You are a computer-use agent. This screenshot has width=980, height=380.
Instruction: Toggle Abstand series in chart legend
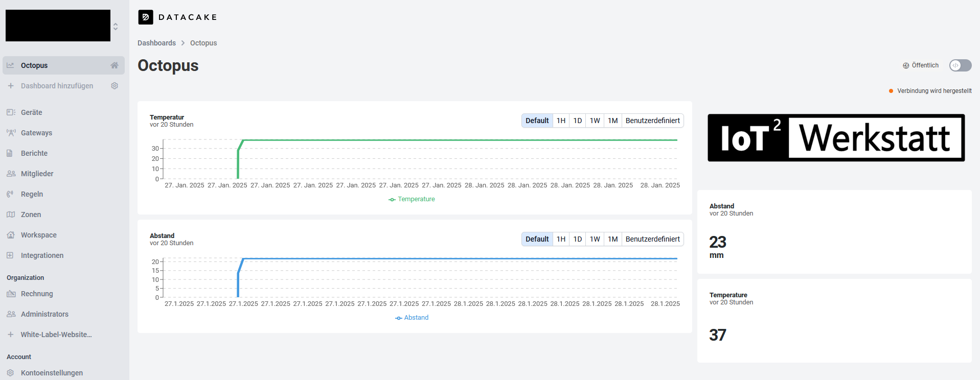pyautogui.click(x=412, y=318)
